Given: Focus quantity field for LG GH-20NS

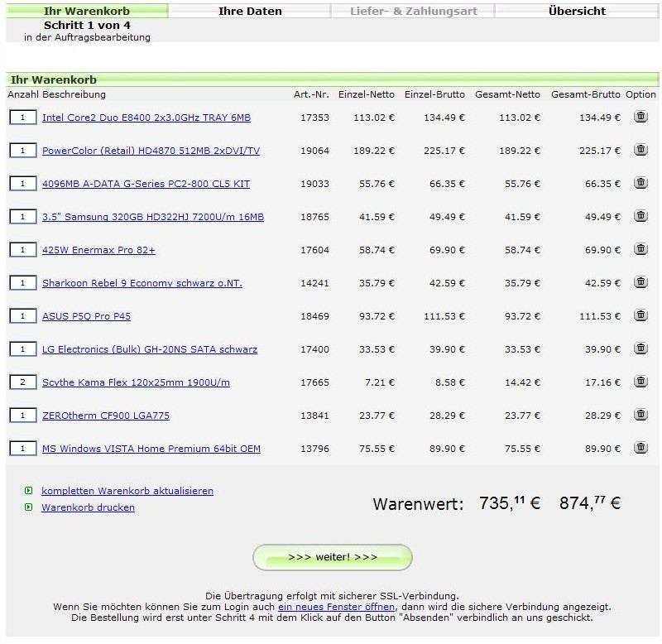Looking at the screenshot, I should [23, 349].
